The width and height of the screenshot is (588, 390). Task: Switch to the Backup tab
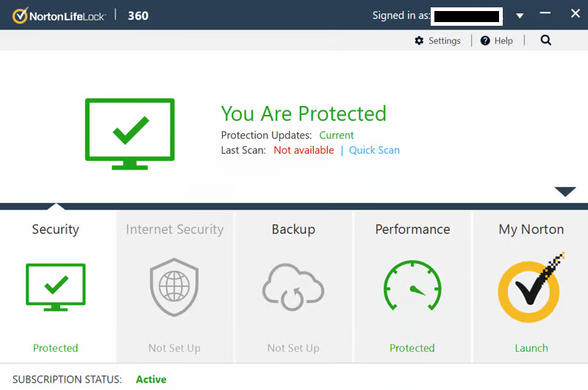pos(293,230)
